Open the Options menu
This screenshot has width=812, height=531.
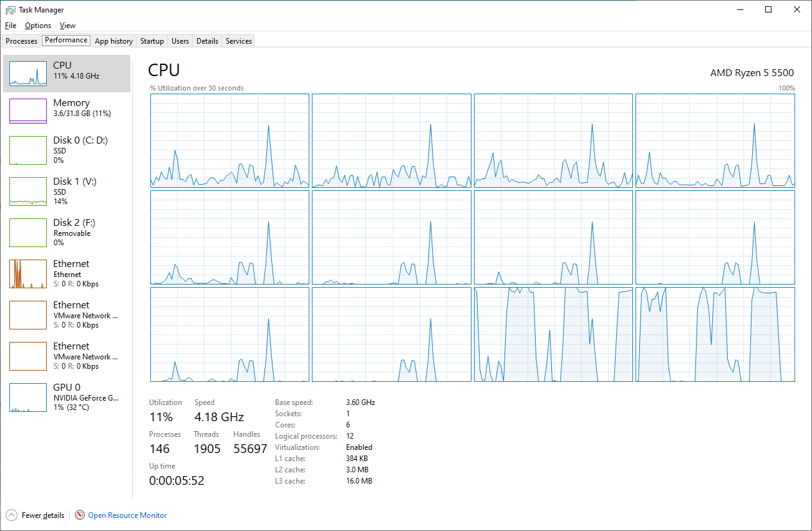click(38, 26)
